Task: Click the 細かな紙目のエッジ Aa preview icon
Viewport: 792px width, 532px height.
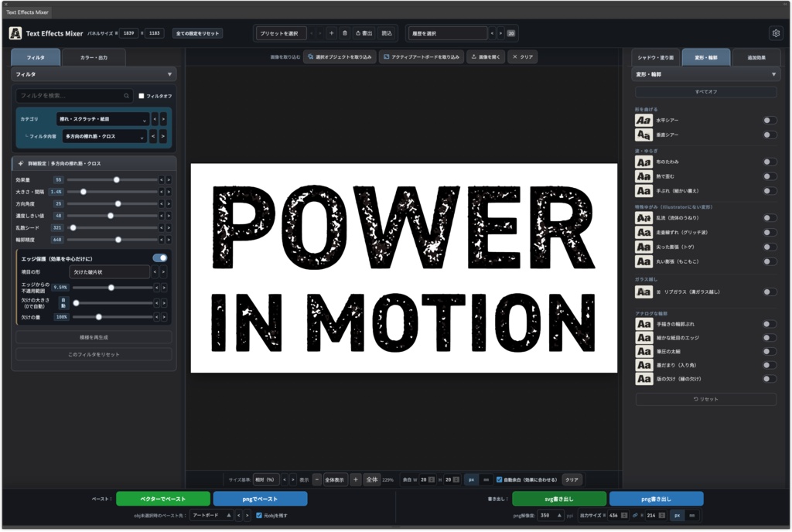Action: 643,338
